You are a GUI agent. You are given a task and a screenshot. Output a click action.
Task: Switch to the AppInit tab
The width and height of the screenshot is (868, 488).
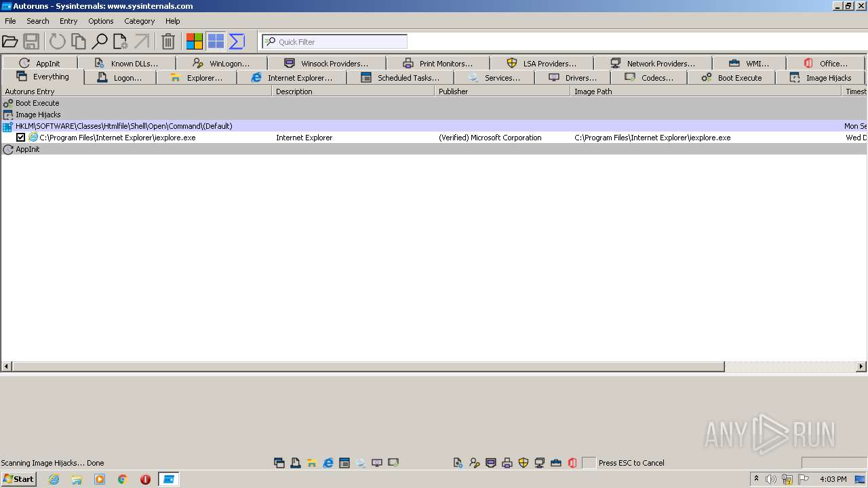click(x=39, y=63)
